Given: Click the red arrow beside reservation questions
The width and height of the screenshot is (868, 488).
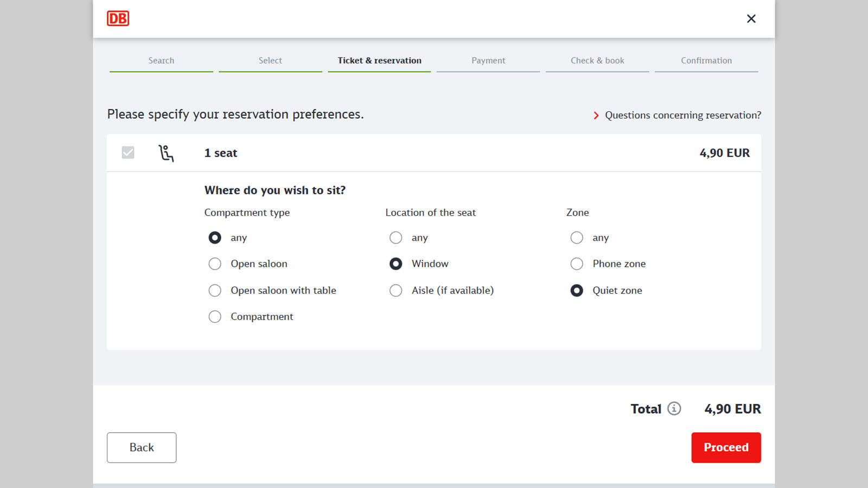Looking at the screenshot, I should click(x=596, y=115).
